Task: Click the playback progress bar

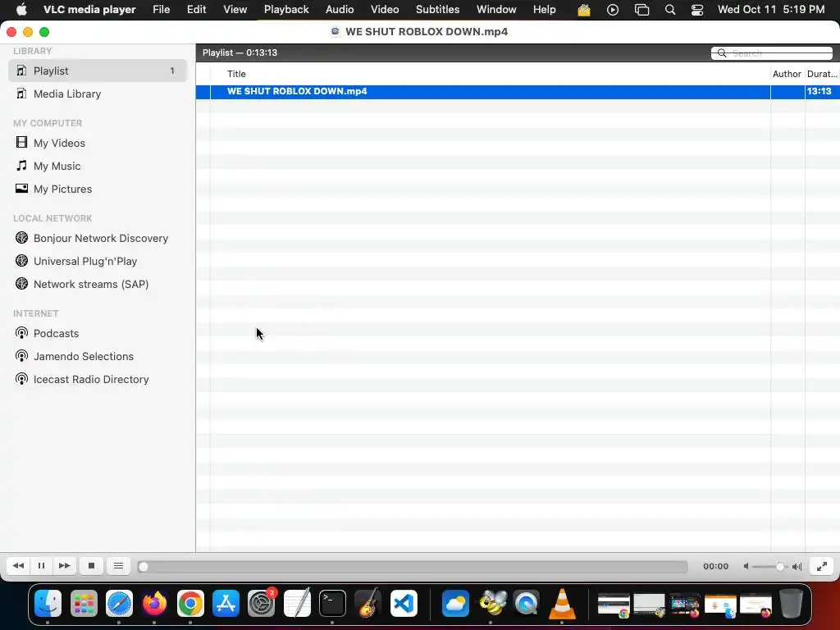Action: point(413,566)
